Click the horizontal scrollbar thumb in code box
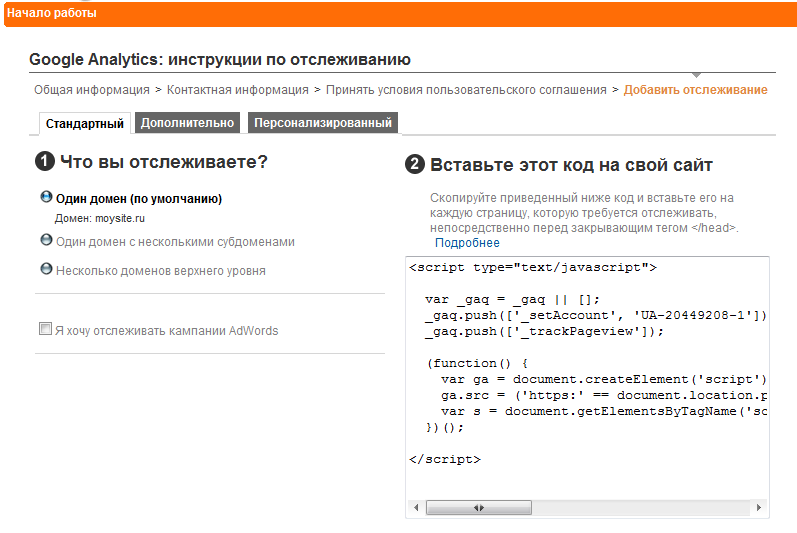Viewport: 797px width, 533px height. point(479,508)
